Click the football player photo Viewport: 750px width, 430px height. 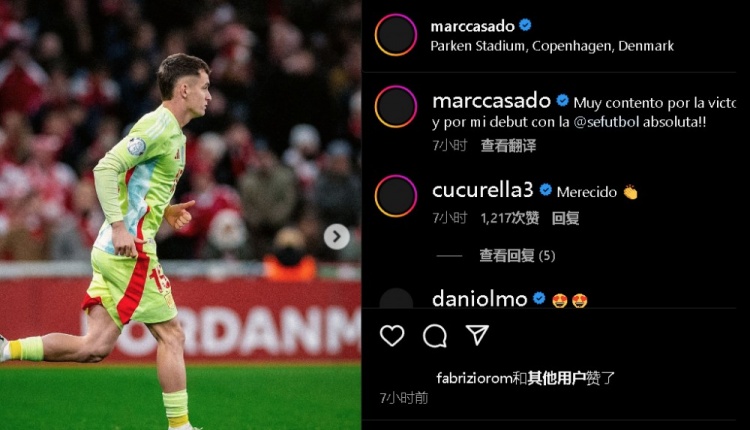(x=180, y=215)
